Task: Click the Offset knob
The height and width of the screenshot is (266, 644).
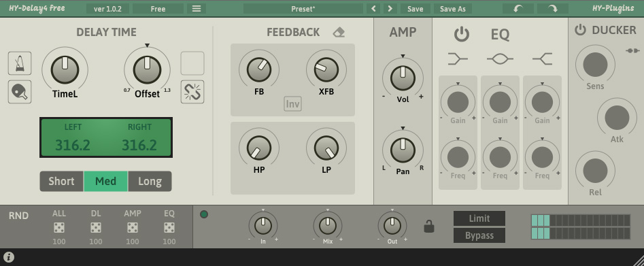Action: (147, 70)
